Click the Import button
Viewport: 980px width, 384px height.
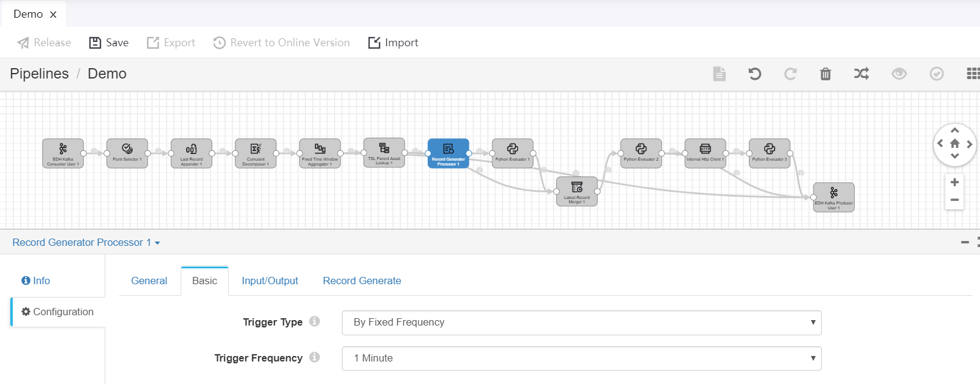(393, 43)
